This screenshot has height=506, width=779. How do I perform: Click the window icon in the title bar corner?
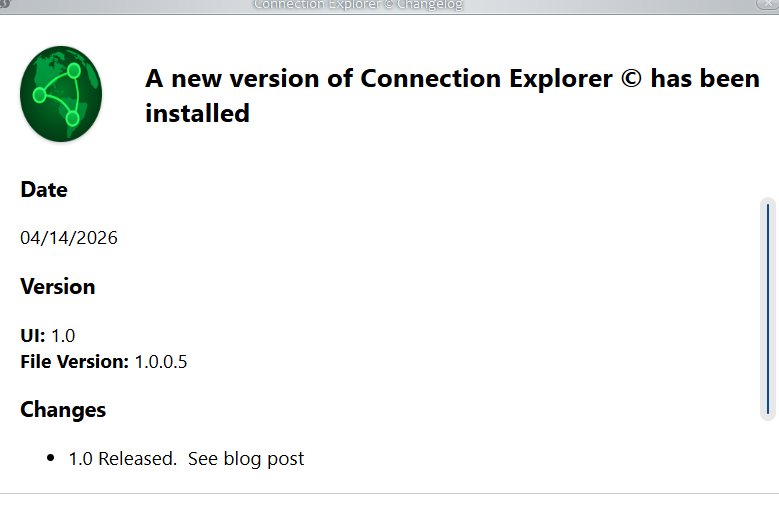click(x=4, y=4)
